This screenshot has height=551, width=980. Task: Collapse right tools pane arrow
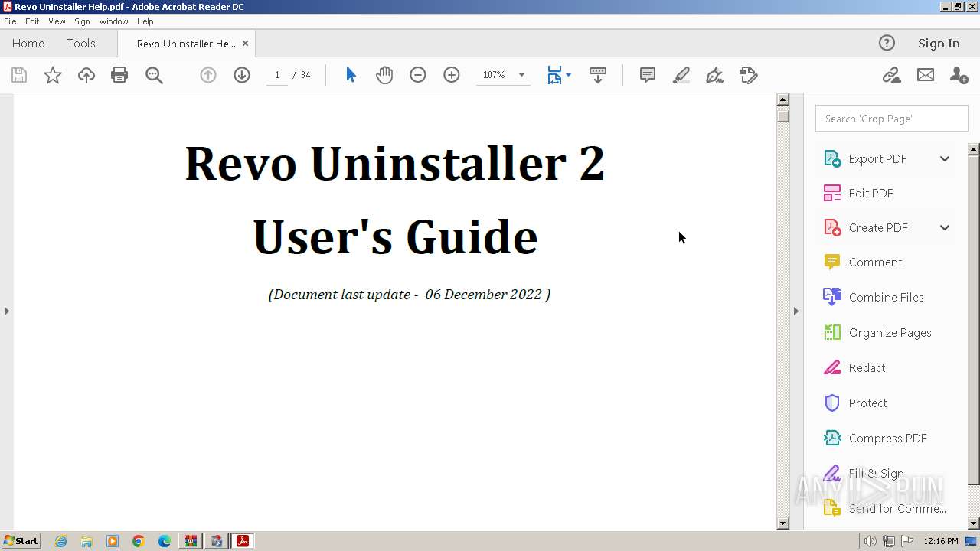point(795,311)
